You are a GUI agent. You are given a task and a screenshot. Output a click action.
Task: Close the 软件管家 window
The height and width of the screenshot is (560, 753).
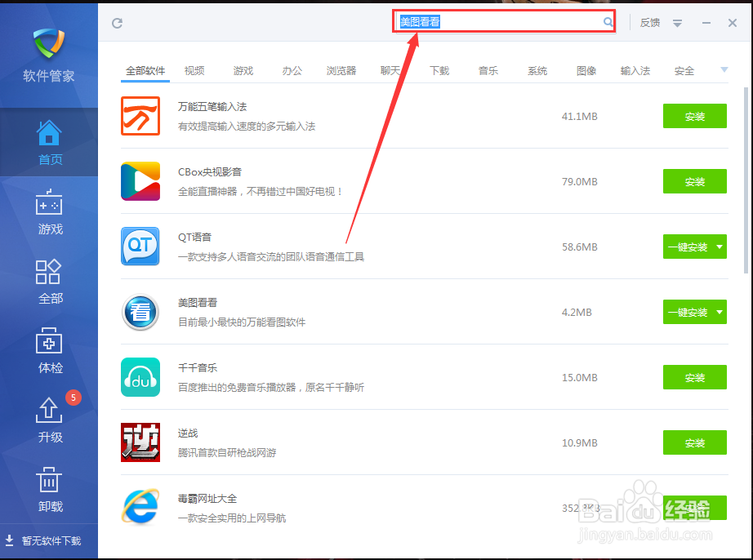point(733,23)
